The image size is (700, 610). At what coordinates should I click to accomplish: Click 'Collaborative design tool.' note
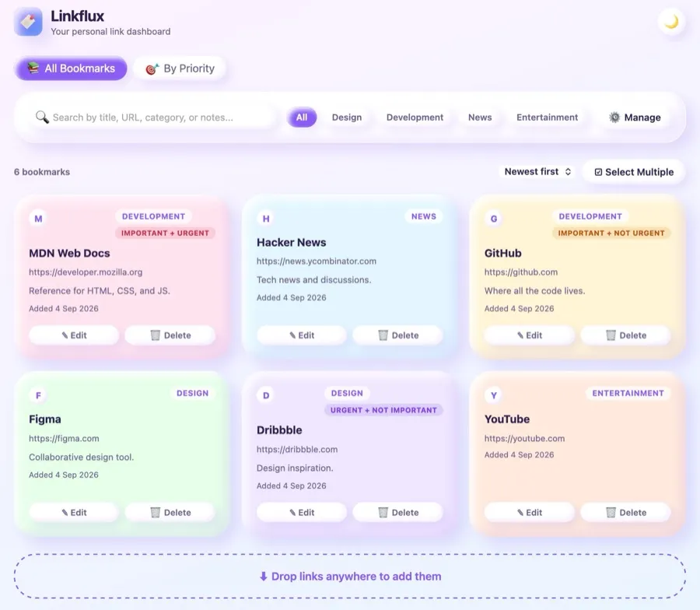(81, 457)
